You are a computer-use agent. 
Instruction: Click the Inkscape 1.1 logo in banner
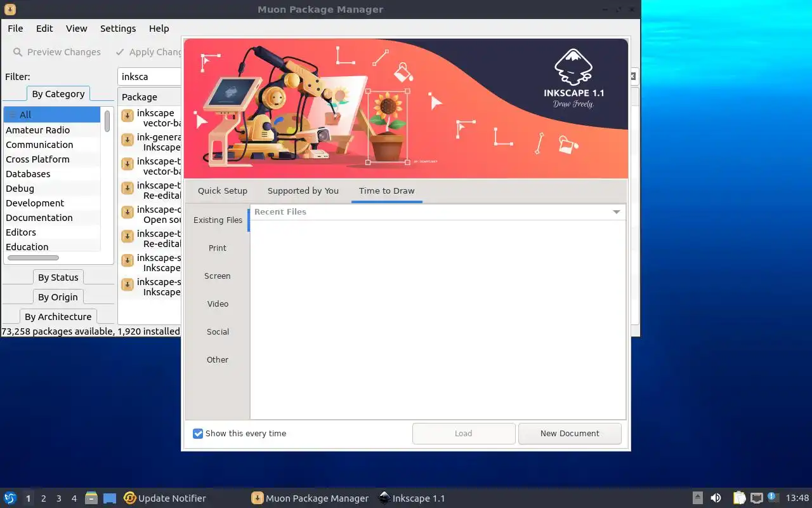point(573,79)
